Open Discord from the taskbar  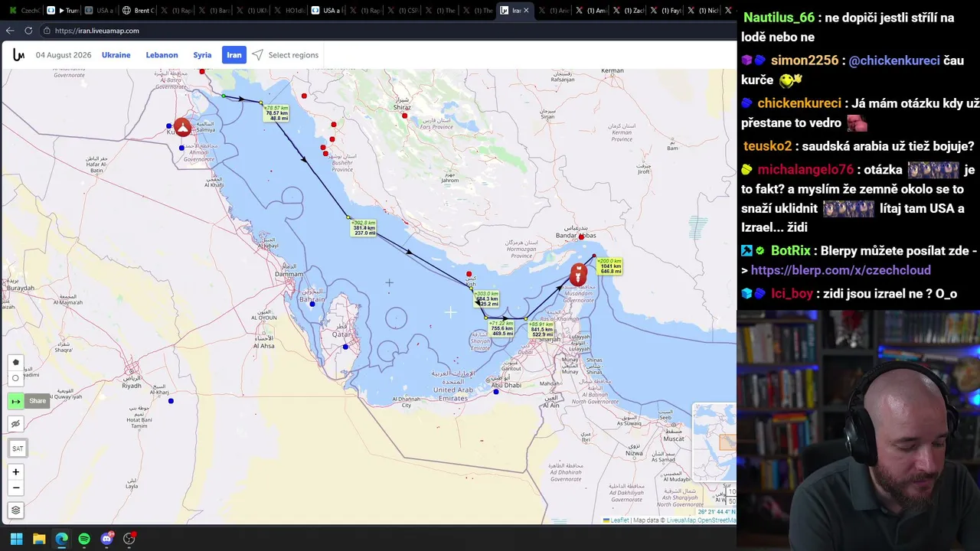pos(107,539)
